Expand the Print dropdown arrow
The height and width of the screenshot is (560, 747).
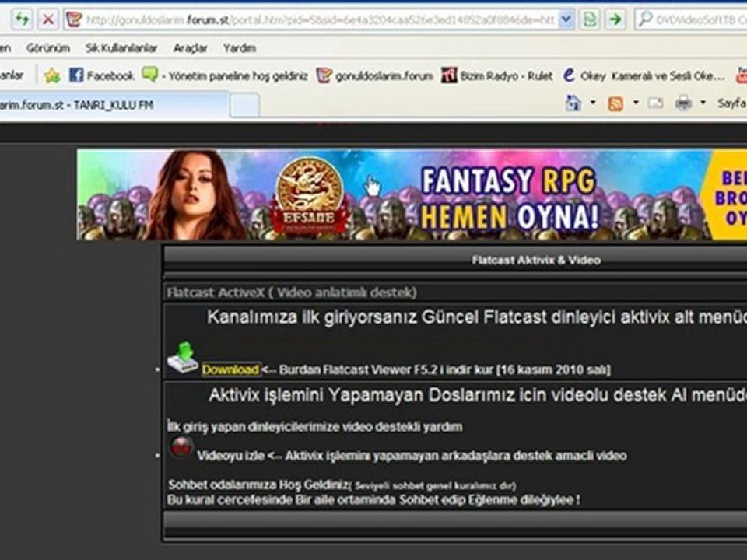[703, 103]
